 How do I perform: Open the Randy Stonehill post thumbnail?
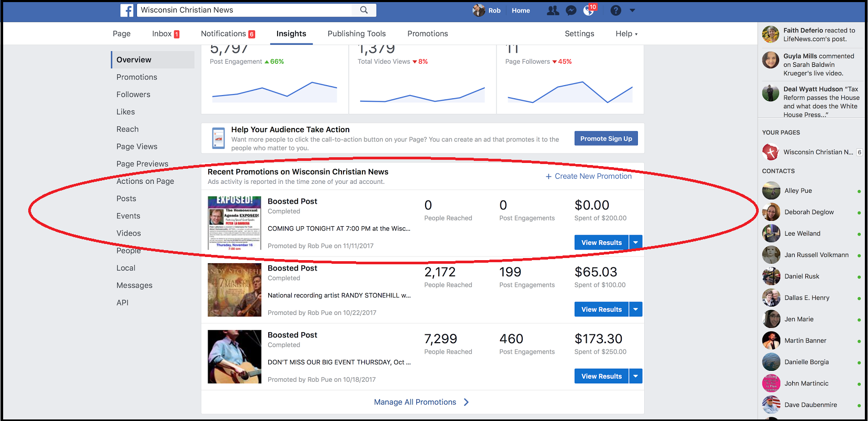[x=234, y=290]
